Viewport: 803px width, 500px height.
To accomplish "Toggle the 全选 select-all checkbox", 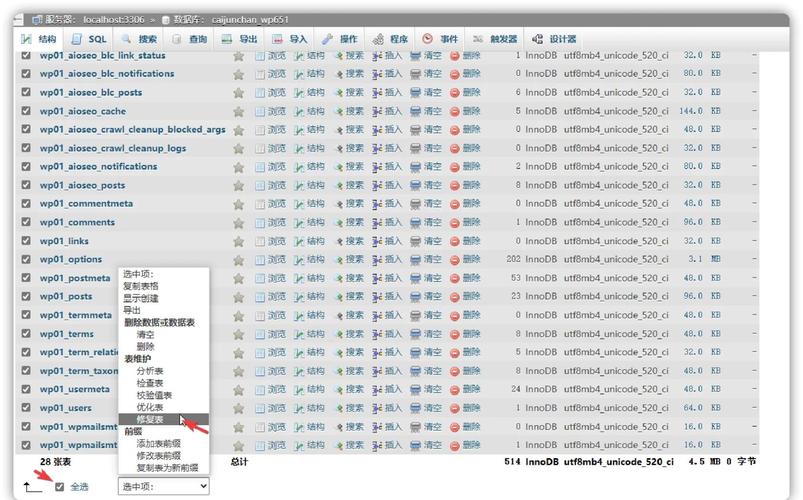I will coord(60,486).
